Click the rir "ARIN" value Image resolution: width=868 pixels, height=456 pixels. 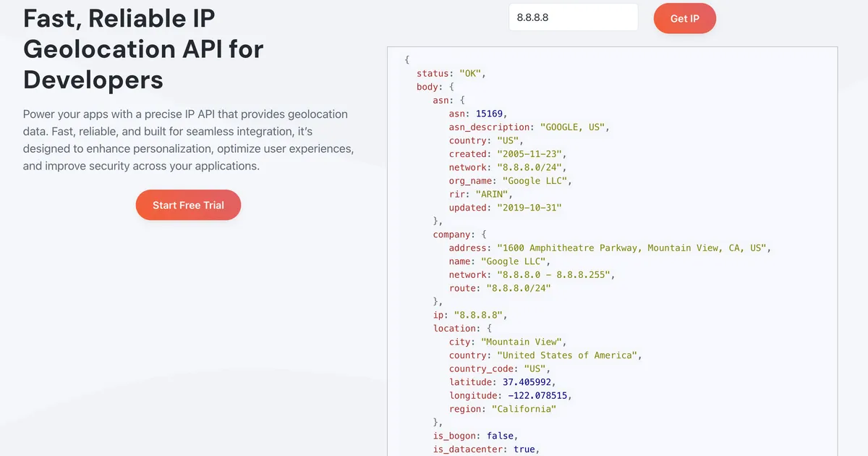pos(493,194)
